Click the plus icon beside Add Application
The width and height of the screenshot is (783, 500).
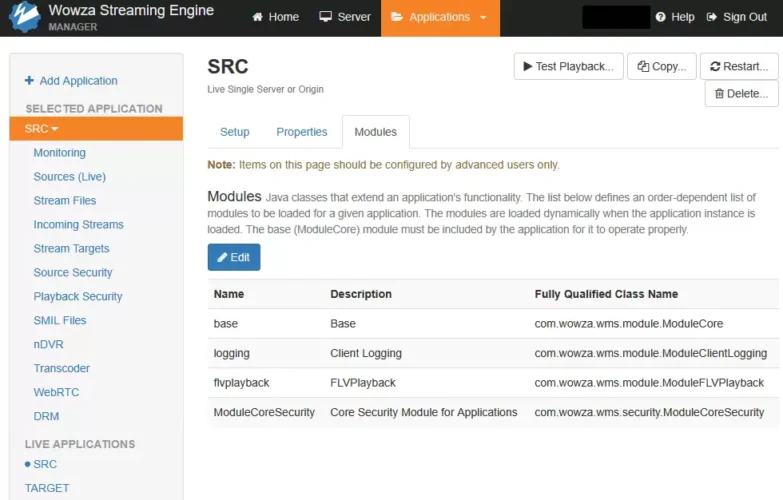[29, 80]
